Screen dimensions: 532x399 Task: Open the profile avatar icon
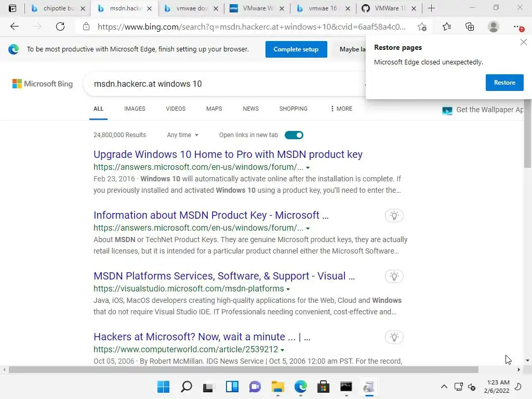(494, 26)
